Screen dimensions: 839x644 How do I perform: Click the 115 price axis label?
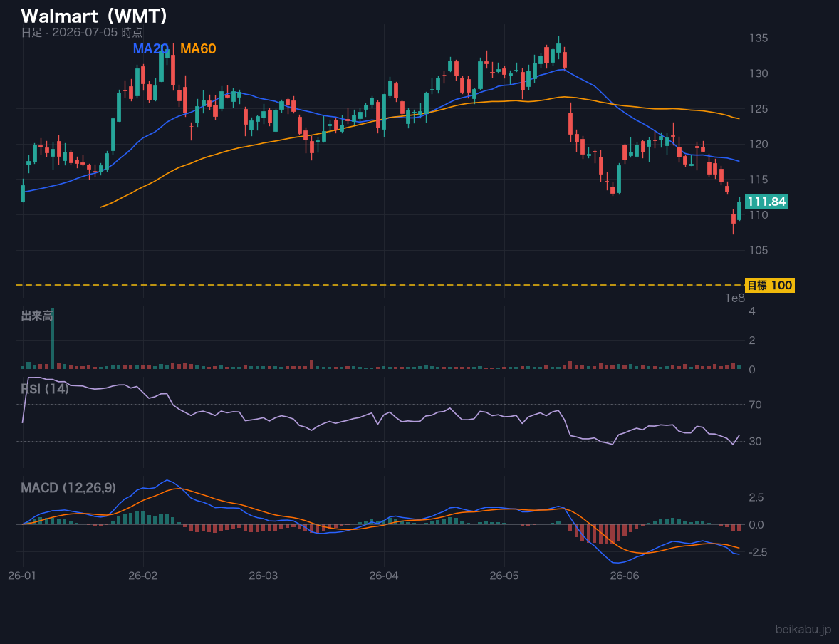pyautogui.click(x=759, y=180)
